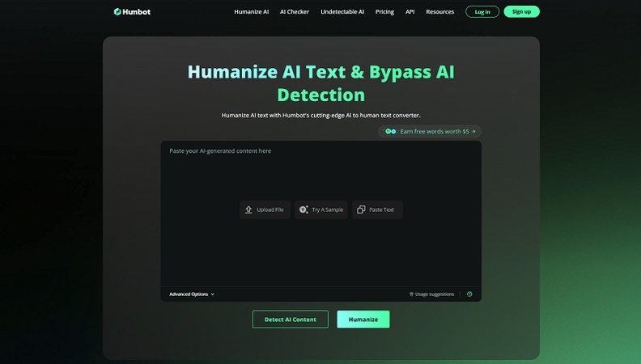This screenshot has height=364, width=641.
Task: Click Detect AI Content button
Action: click(x=291, y=320)
